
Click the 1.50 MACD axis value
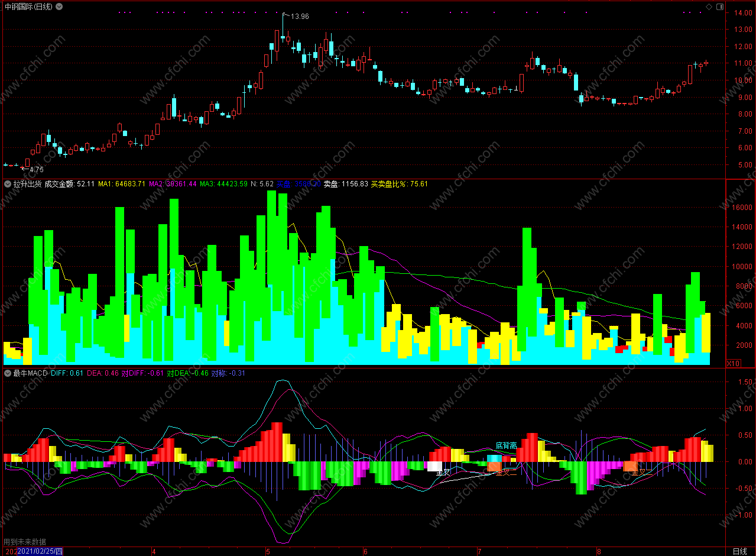tap(746, 383)
